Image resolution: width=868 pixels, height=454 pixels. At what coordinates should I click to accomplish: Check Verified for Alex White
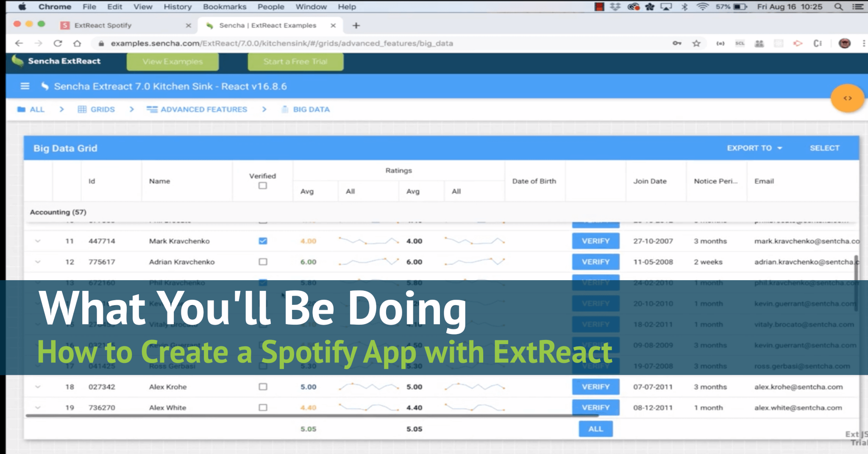263,407
